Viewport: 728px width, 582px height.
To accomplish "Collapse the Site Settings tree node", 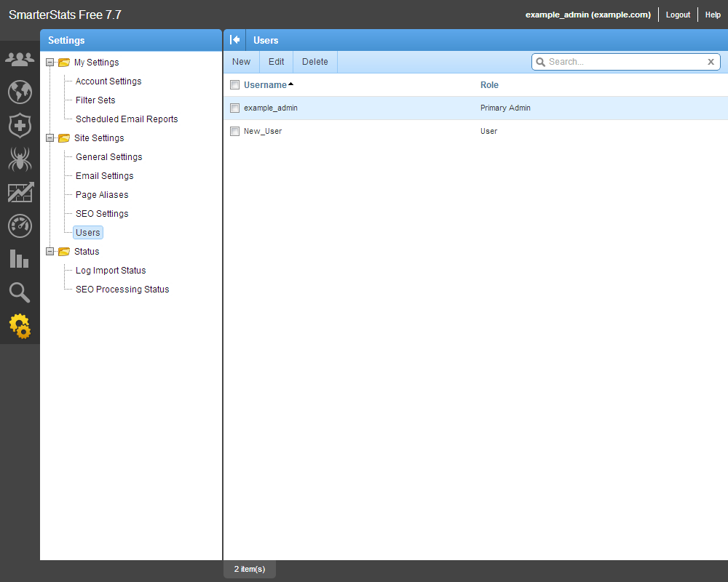I will tap(50, 137).
